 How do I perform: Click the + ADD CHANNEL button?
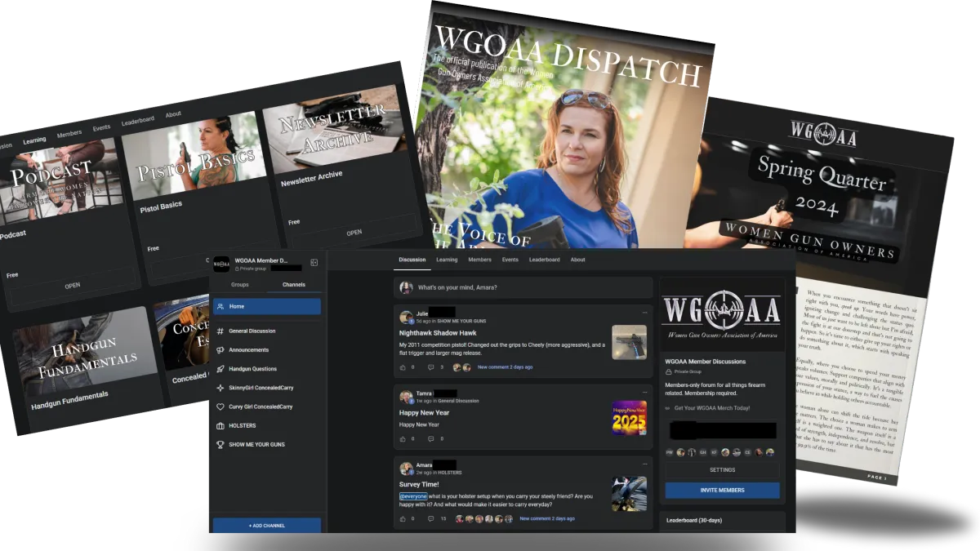[x=267, y=525]
